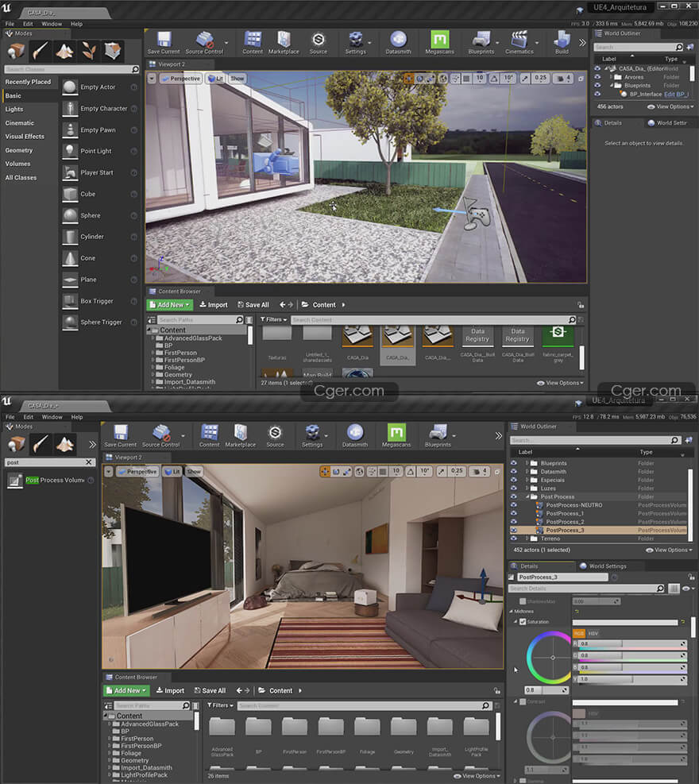
Task: Switch to Foliage mode leaf icon
Action: click(x=89, y=52)
